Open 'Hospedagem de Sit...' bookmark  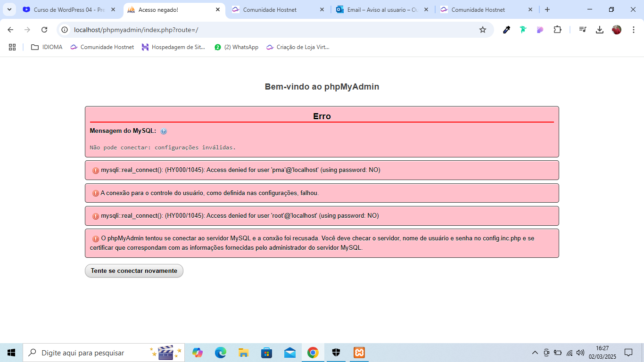point(173,47)
